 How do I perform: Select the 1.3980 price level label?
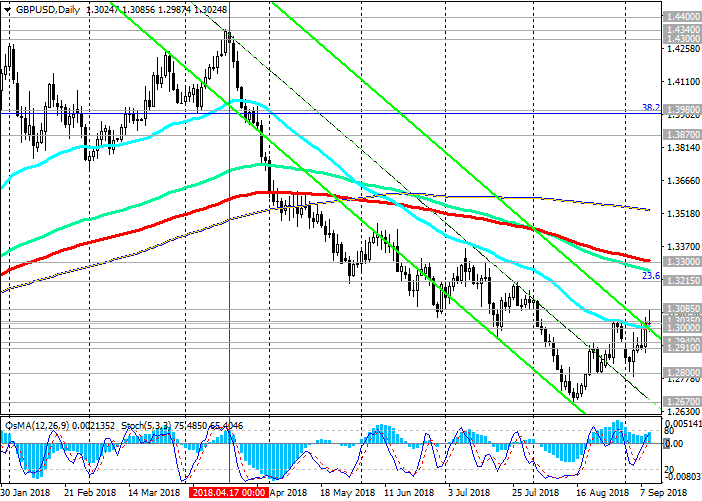pos(681,112)
